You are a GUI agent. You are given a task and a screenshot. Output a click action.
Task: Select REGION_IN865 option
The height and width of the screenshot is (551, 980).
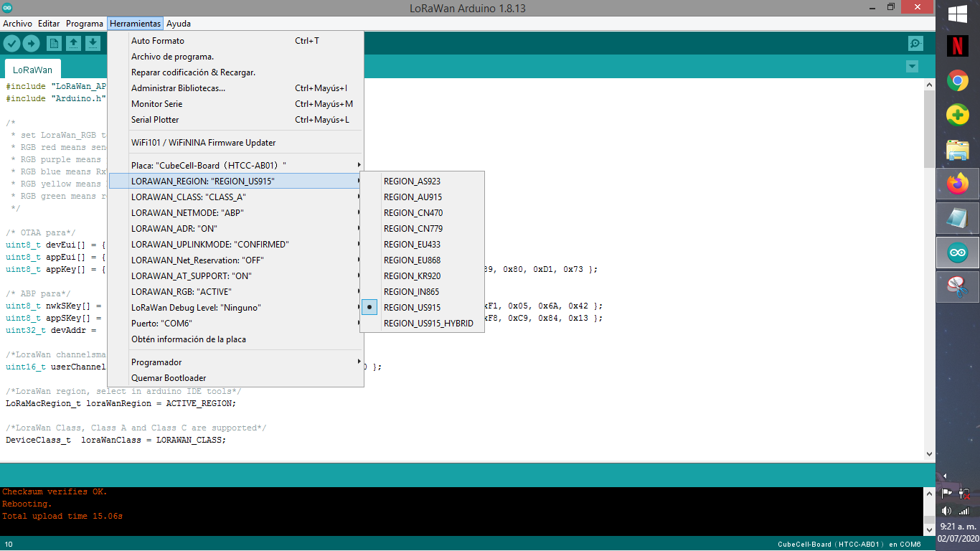[x=423, y=292]
